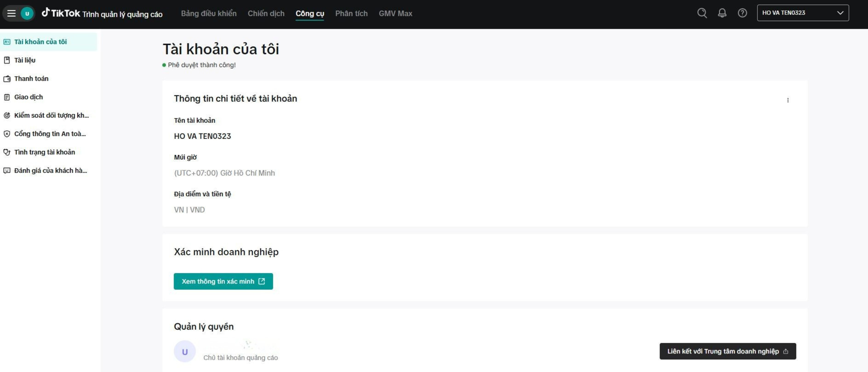Click the teal user avatar in header

coord(27,13)
